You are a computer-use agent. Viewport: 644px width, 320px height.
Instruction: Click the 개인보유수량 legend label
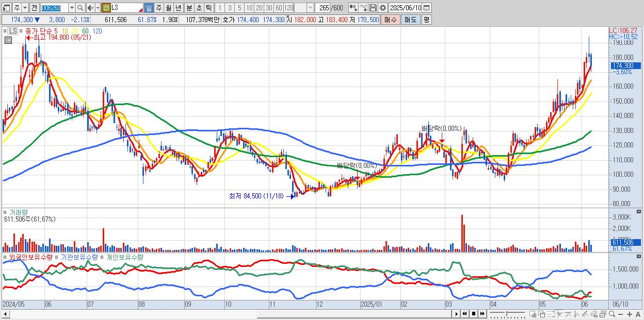124,257
